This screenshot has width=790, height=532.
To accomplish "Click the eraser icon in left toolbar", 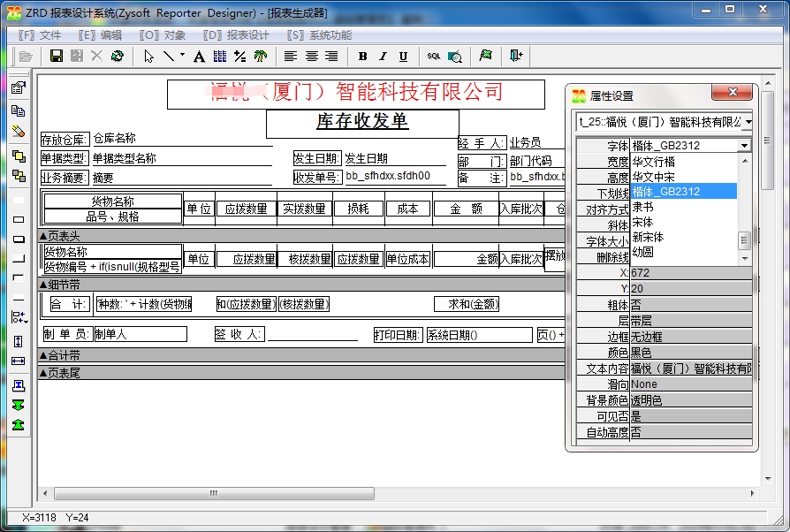I will click(x=19, y=131).
